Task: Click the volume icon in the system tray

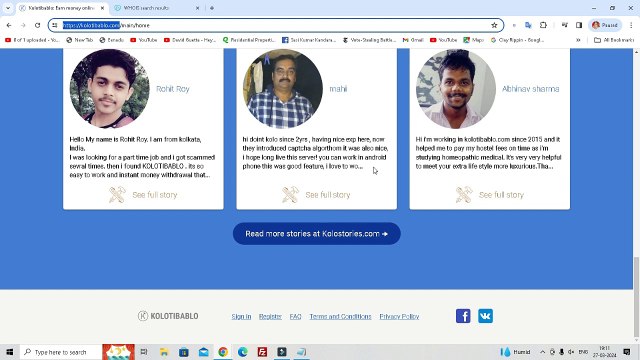Action: tap(571, 352)
